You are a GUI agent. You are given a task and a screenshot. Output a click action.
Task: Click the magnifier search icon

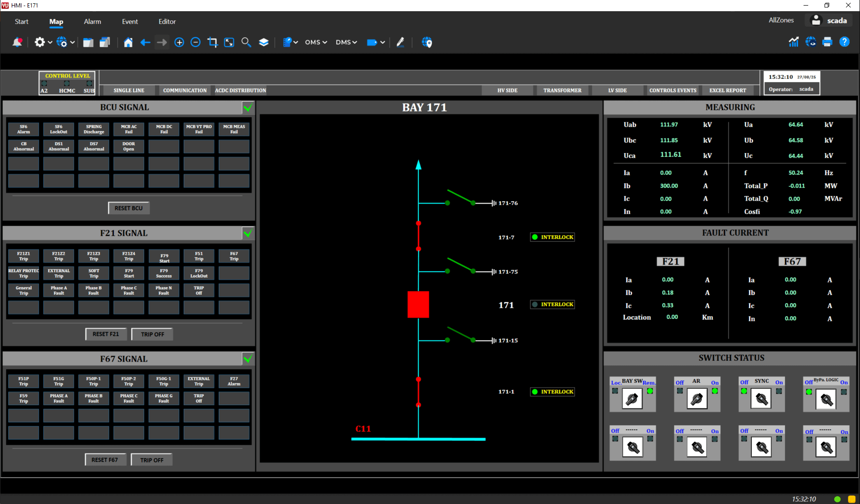[x=246, y=42]
